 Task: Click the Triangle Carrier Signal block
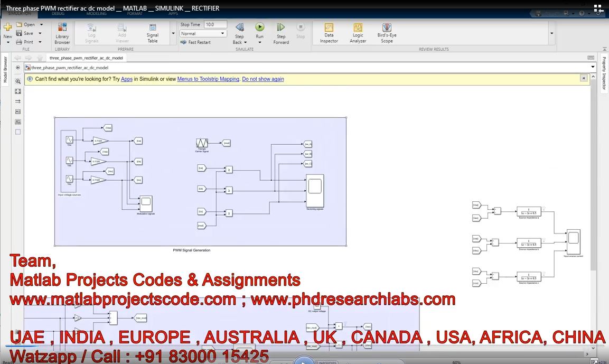point(202,143)
